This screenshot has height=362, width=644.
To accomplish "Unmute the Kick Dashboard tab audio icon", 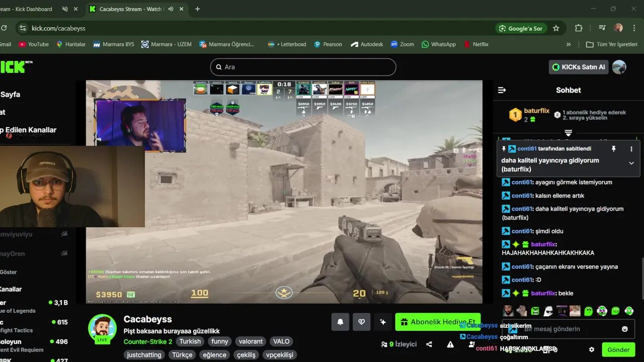I will (x=65, y=9).
